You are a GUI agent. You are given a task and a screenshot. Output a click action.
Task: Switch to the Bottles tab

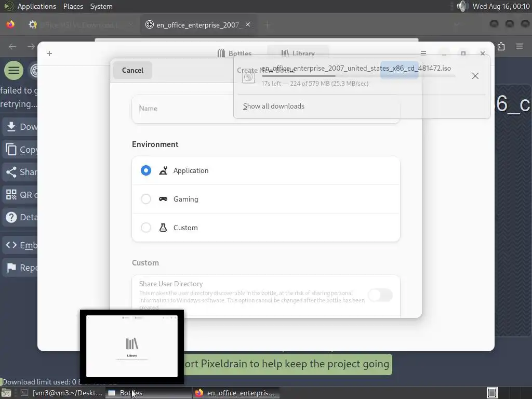pos(235,54)
